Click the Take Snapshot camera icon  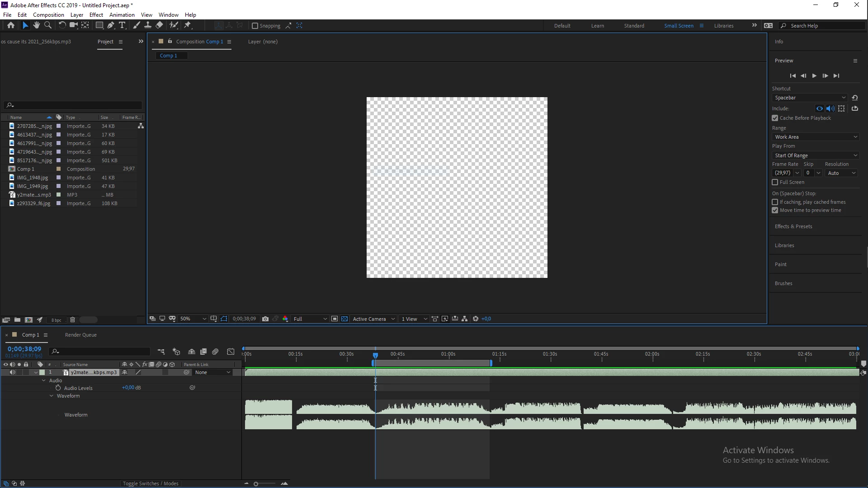tap(265, 319)
